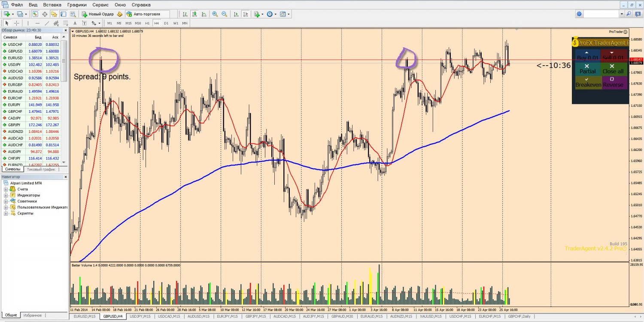
Task: Switch chart to bar chart icon
Action: [x=185, y=14]
